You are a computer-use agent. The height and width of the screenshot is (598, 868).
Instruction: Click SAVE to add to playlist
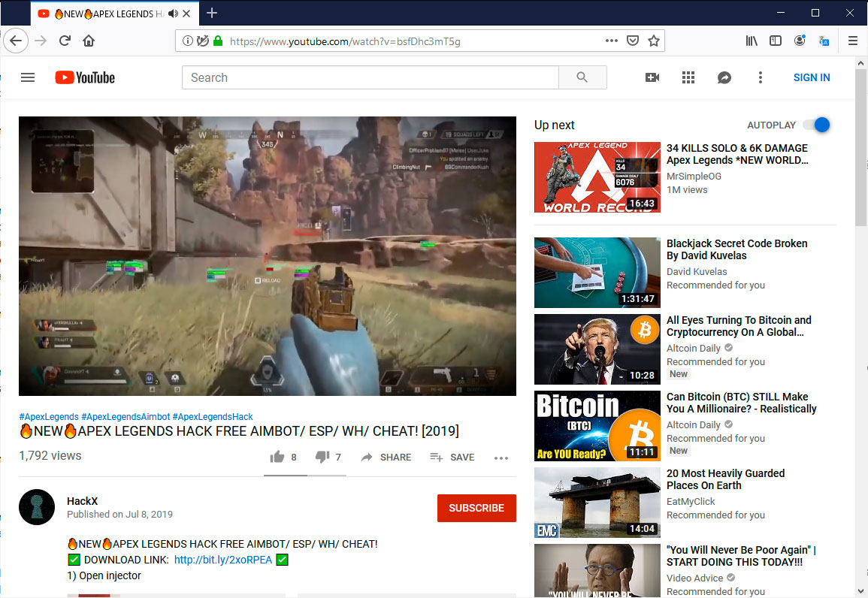pos(452,457)
